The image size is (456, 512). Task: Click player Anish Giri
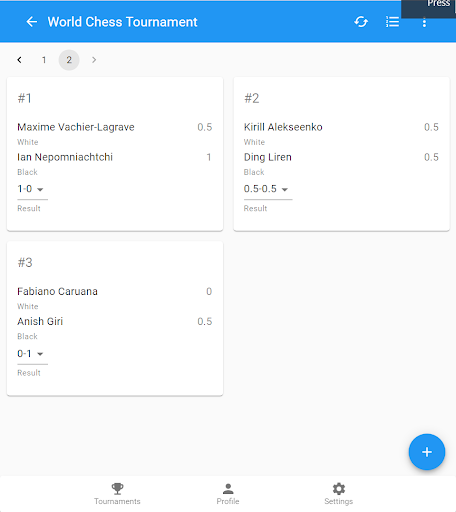click(40, 321)
